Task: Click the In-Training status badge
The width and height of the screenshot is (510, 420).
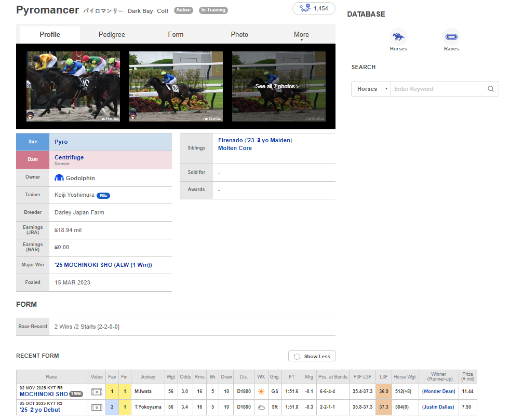Action: pos(213,10)
